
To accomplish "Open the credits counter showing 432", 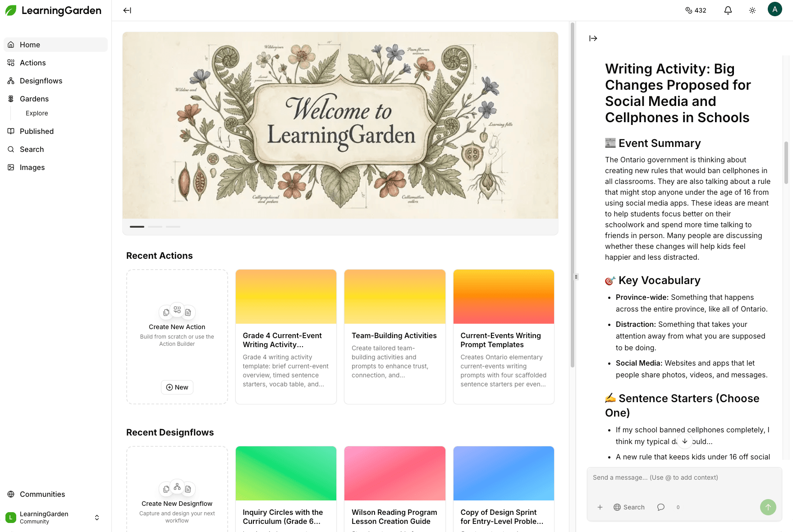I will 696,10.
